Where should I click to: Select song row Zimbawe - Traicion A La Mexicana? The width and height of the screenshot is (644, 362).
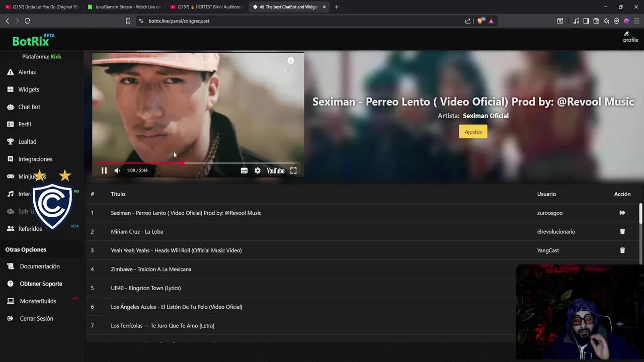(151, 269)
